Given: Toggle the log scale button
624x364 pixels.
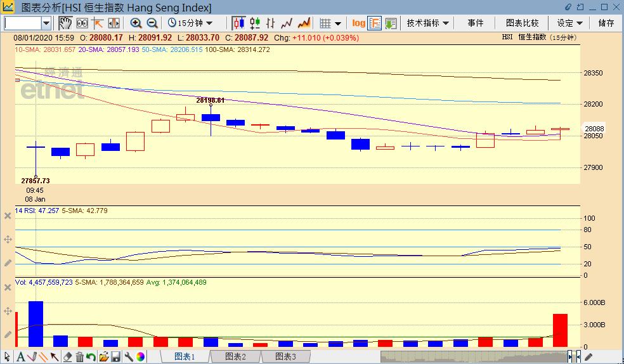Looking at the screenshot, I should point(359,23).
